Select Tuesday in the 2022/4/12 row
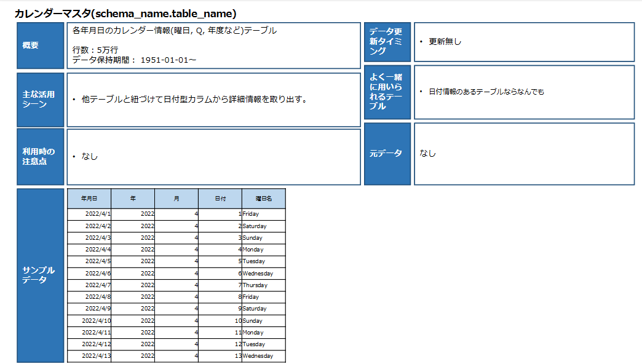Screen dimensions: 642x364 point(264,345)
